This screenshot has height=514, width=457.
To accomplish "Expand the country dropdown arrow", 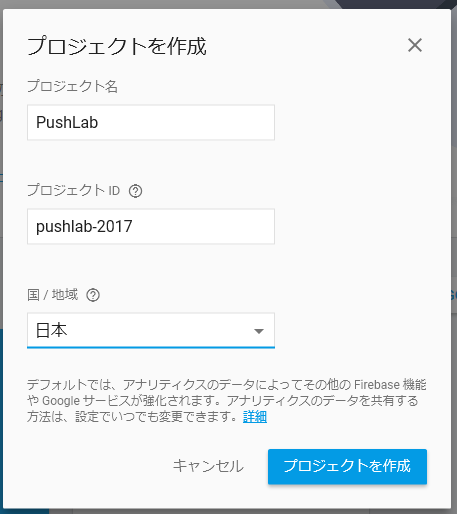I will 259,331.
